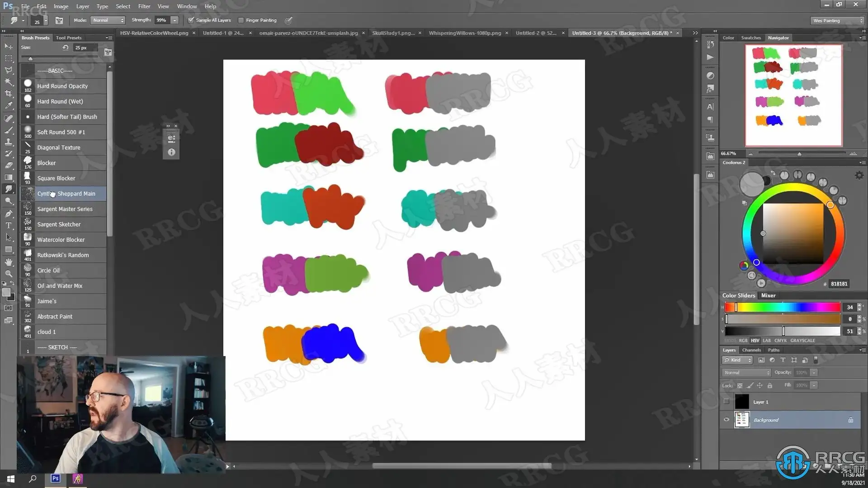This screenshot has width=868, height=488.
Task: Open the layer Kind filter dropdown
Action: pos(737,360)
